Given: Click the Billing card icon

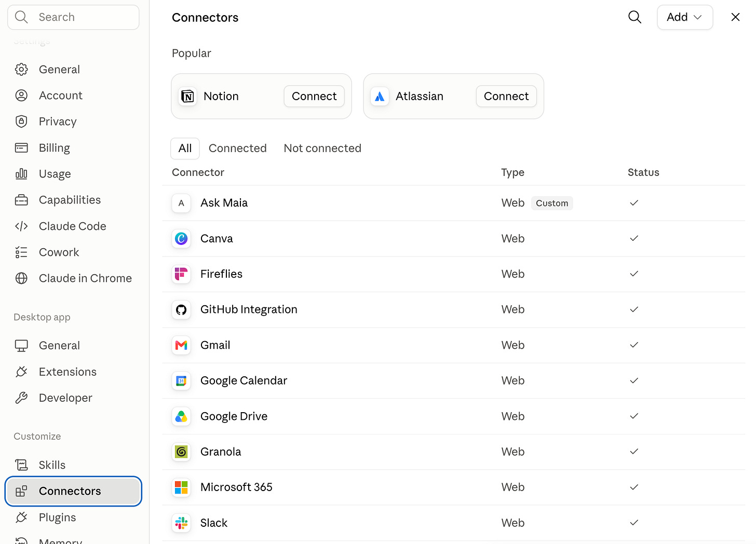Looking at the screenshot, I should (x=21, y=148).
